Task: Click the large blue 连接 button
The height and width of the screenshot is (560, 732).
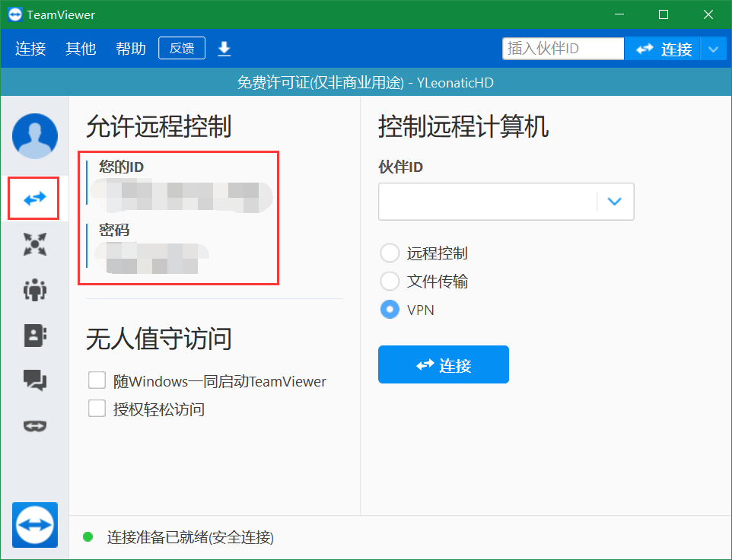Action: pos(444,364)
